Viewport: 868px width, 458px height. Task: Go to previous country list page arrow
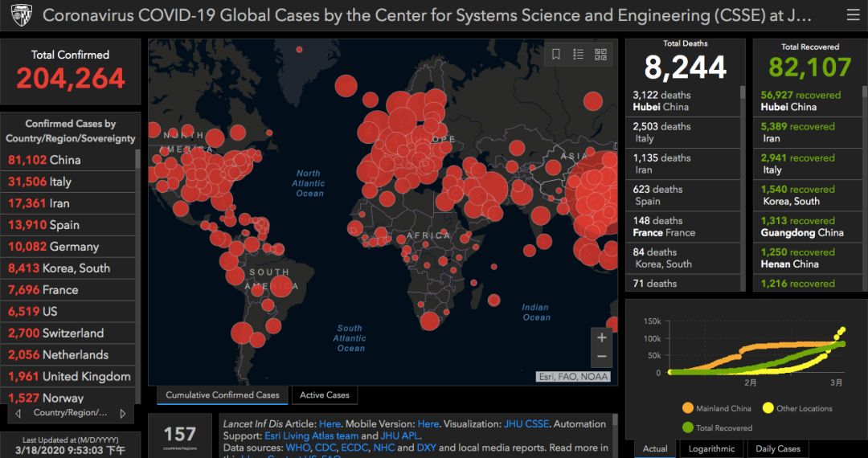point(18,414)
